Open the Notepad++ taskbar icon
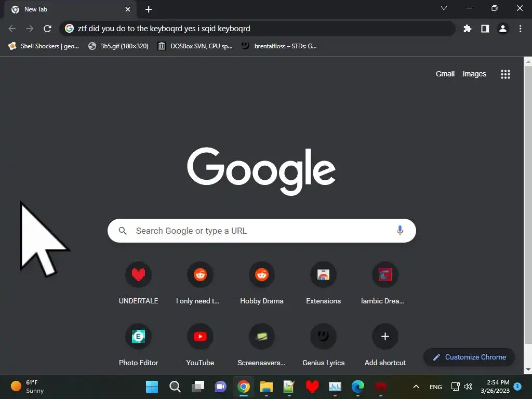The width and height of the screenshot is (532, 399). [x=289, y=387]
